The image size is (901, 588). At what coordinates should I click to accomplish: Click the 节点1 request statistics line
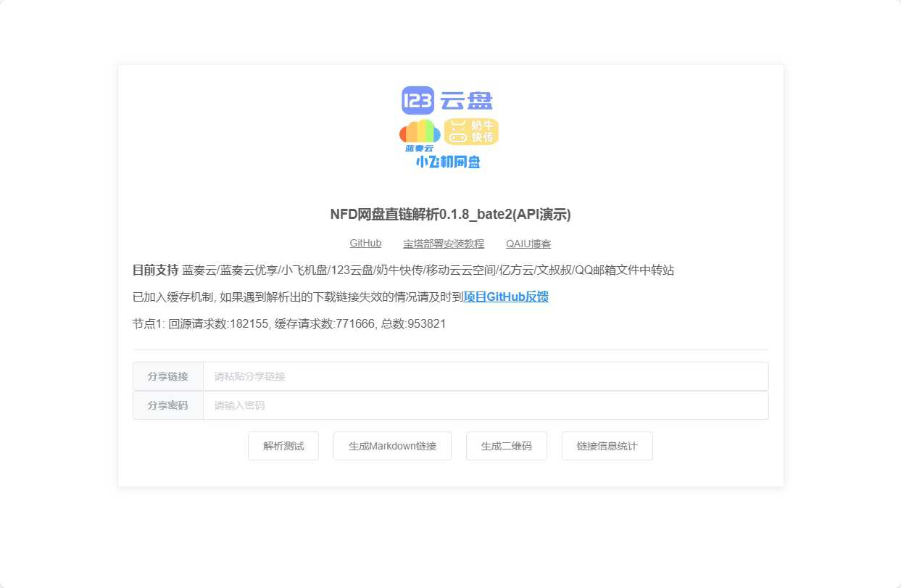click(x=289, y=323)
